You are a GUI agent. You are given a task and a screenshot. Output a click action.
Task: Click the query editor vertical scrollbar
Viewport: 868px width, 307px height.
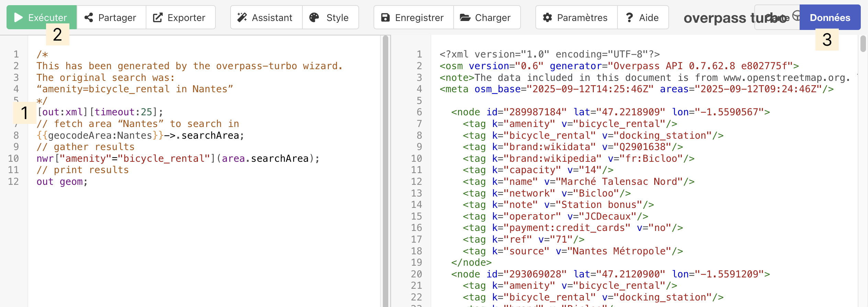386,171
